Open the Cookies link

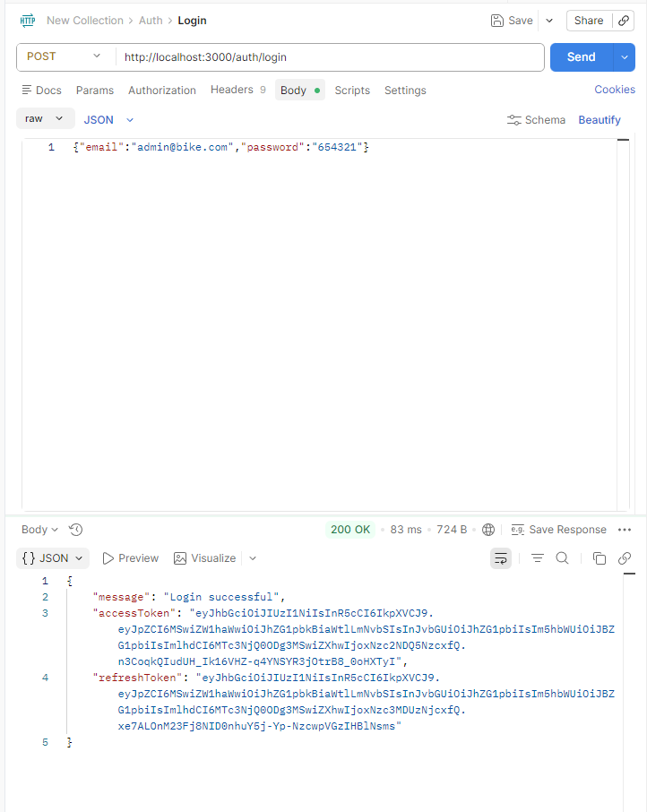(x=615, y=90)
